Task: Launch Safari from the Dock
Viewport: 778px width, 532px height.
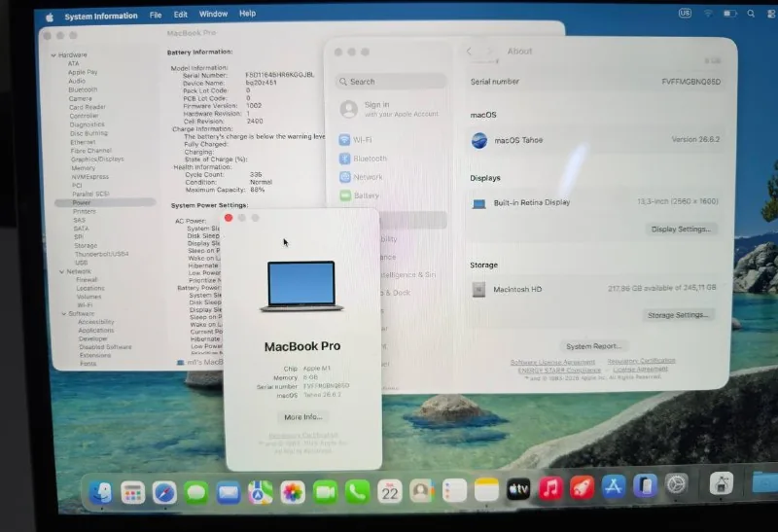Action: pos(164,493)
